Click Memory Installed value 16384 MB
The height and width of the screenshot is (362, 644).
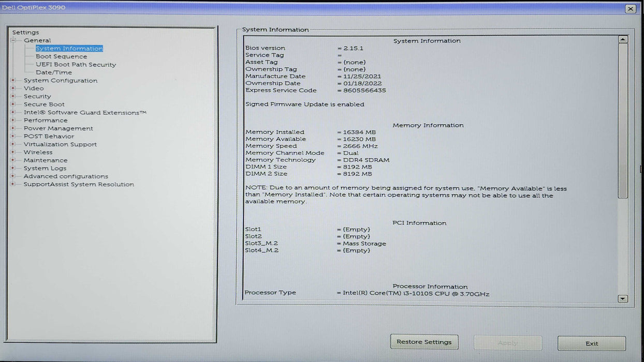tap(359, 132)
